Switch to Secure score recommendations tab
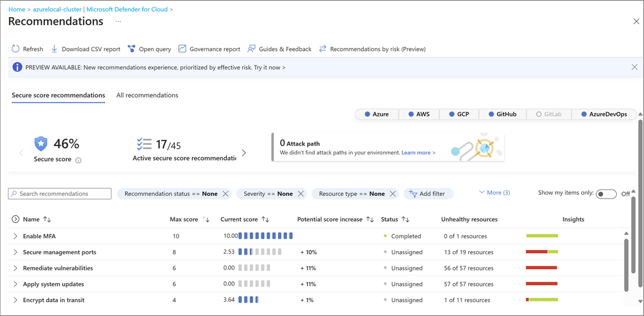 [x=58, y=95]
